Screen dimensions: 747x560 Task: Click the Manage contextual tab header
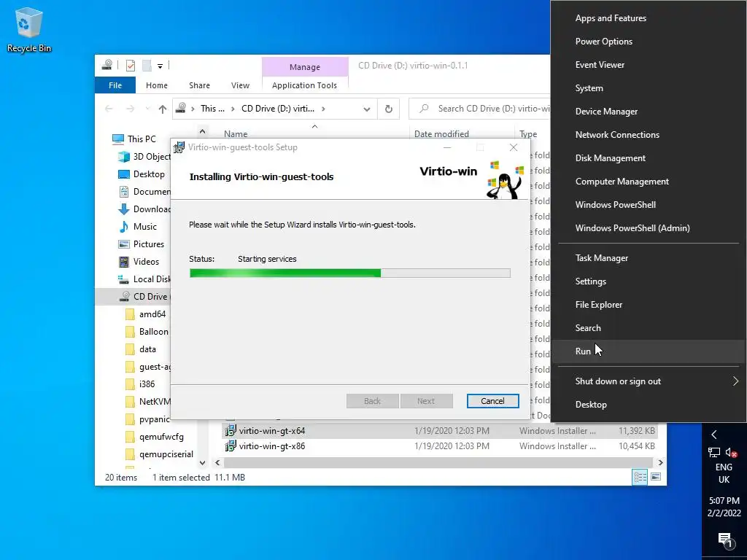click(x=305, y=67)
